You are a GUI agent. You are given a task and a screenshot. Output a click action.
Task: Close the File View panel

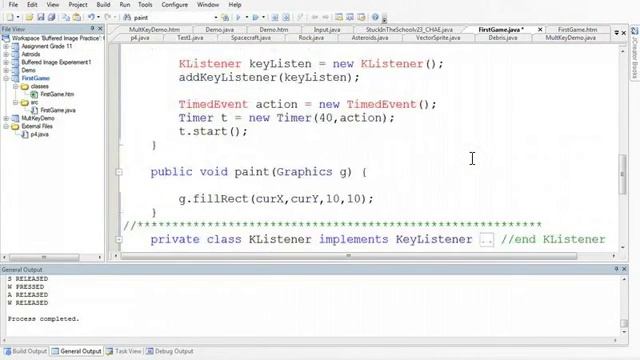(100, 29)
